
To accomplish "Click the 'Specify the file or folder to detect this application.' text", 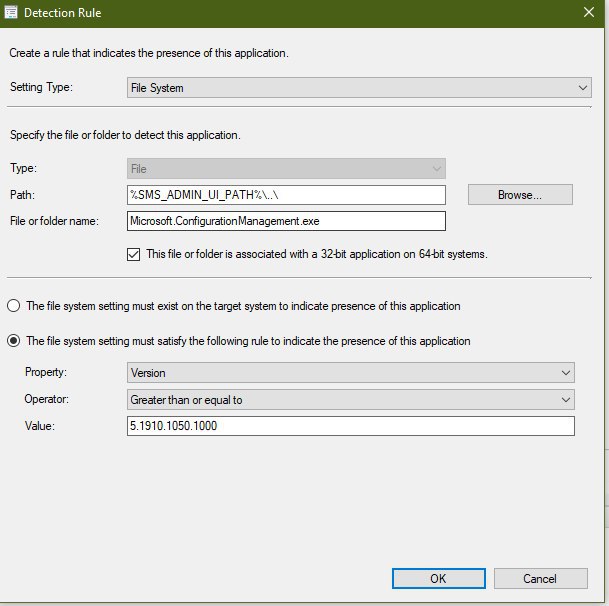I will (125, 135).
